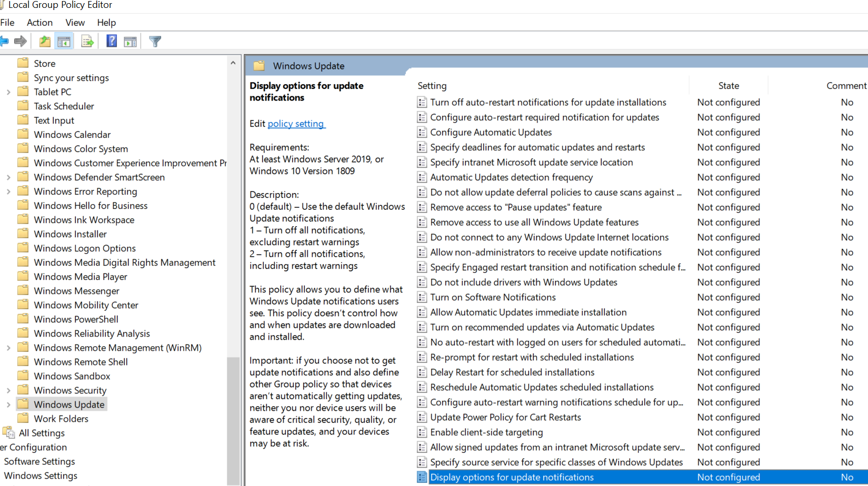This screenshot has height=486, width=868.
Task: Expand Windows Error Reporting node
Action: click(x=8, y=191)
